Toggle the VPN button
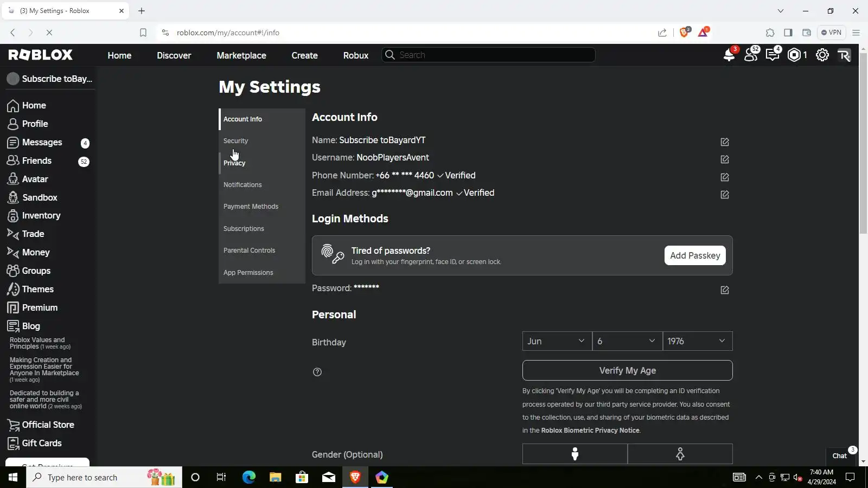 point(831,33)
